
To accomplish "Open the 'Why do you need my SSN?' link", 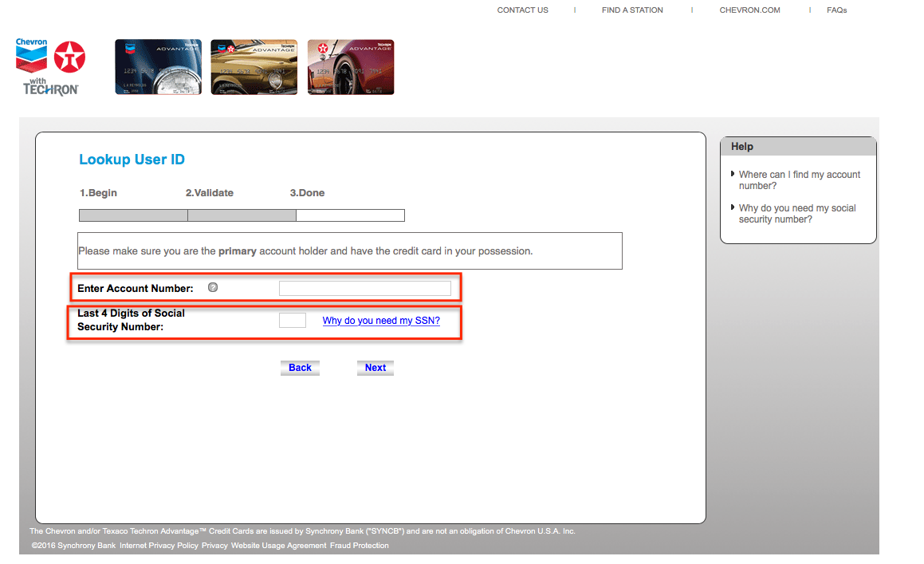I will [381, 321].
